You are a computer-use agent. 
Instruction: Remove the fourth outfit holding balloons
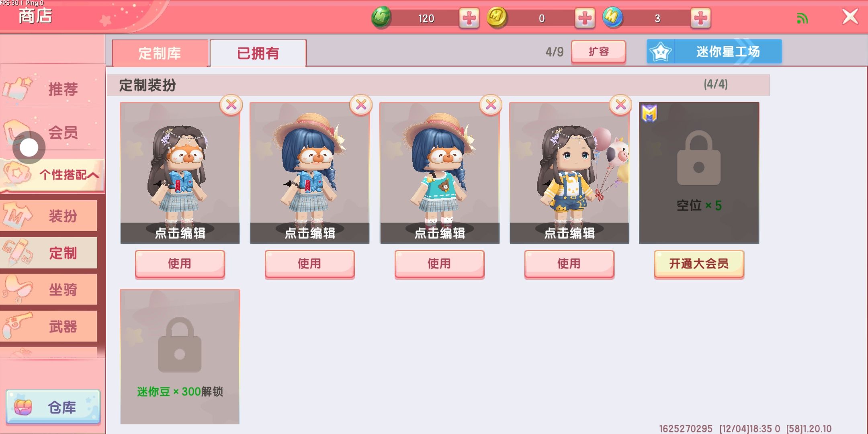pyautogui.click(x=620, y=105)
